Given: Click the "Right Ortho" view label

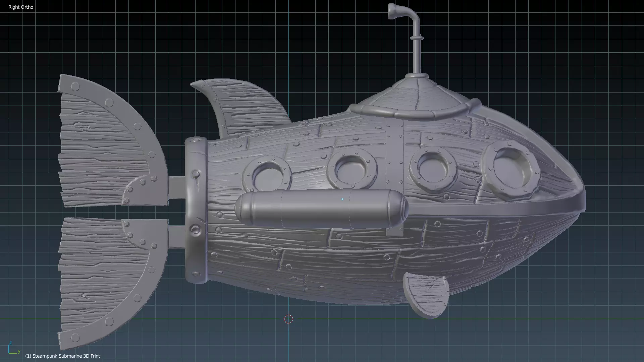Looking at the screenshot, I should [x=21, y=7].
